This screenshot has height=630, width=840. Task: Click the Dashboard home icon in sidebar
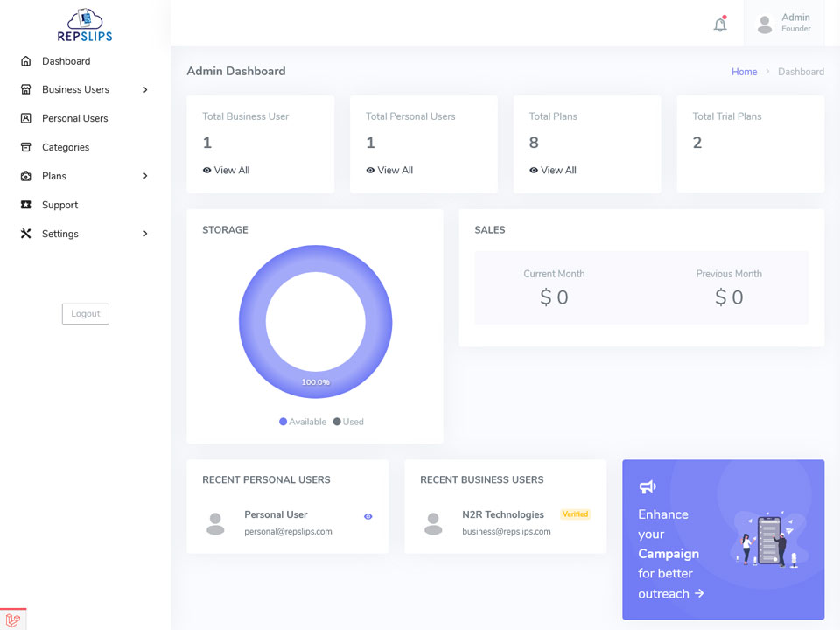tap(25, 61)
